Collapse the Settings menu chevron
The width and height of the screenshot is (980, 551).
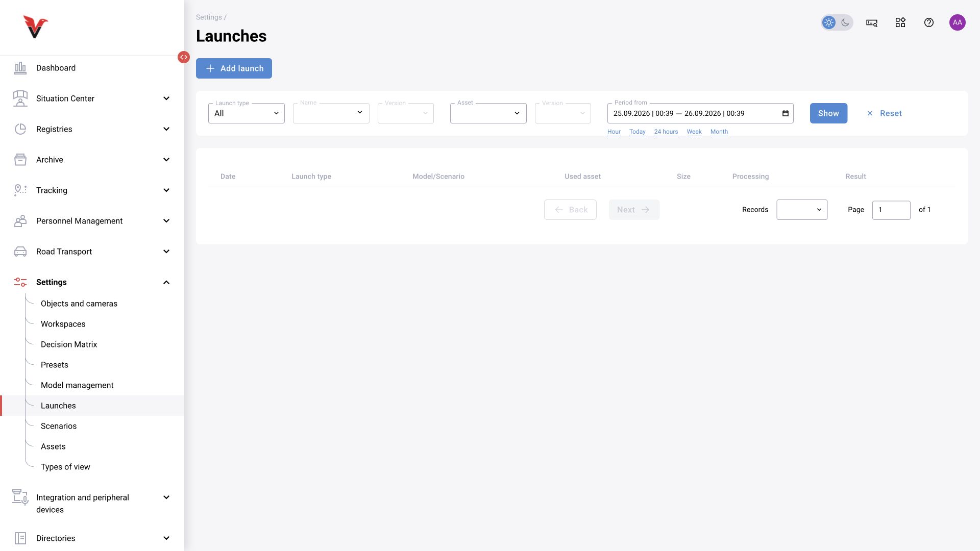click(x=166, y=282)
